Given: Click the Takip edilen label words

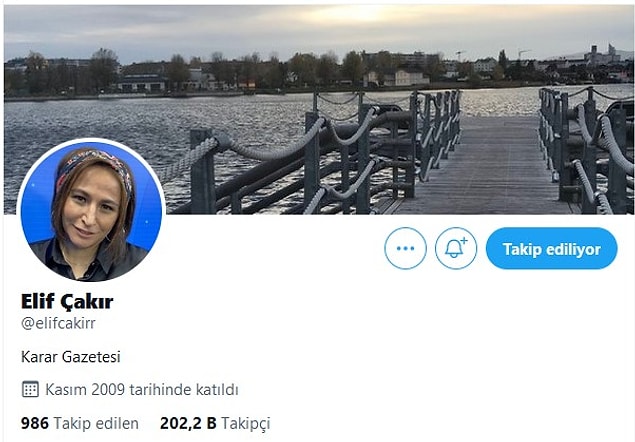Looking at the screenshot, I should tap(96, 423).
